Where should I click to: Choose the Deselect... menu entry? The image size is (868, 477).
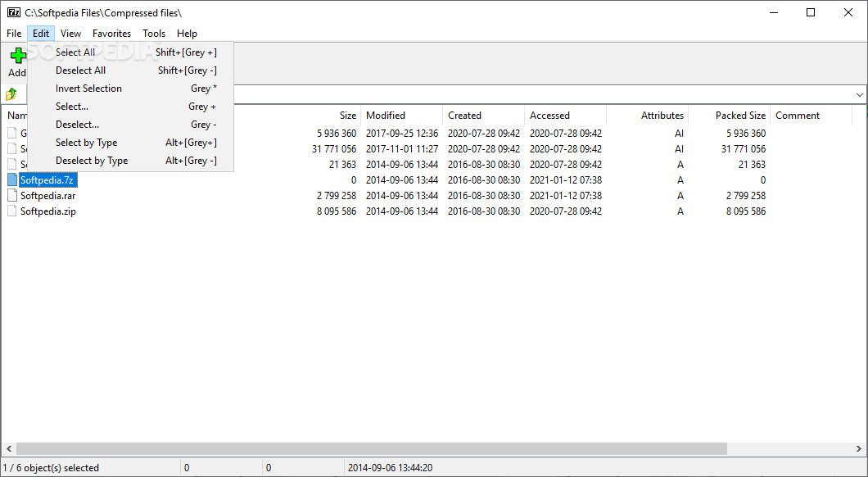[x=131, y=124]
